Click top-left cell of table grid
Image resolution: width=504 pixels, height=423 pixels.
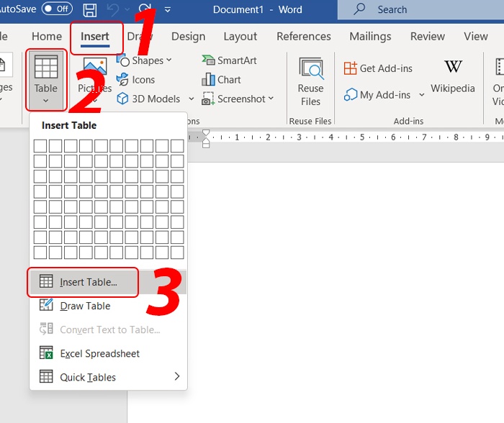(x=40, y=146)
